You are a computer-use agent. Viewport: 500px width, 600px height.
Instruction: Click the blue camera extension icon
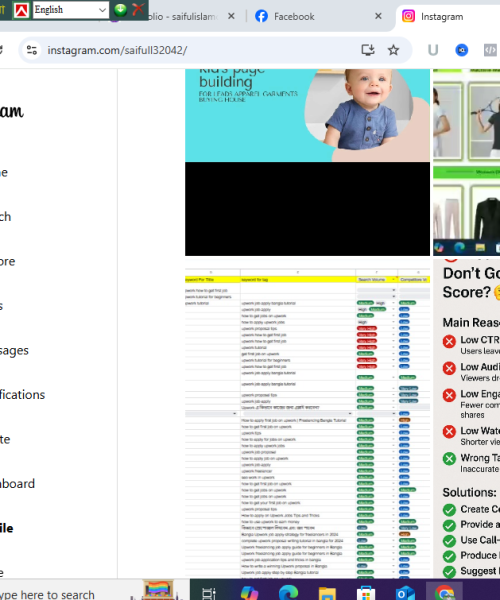(x=462, y=50)
